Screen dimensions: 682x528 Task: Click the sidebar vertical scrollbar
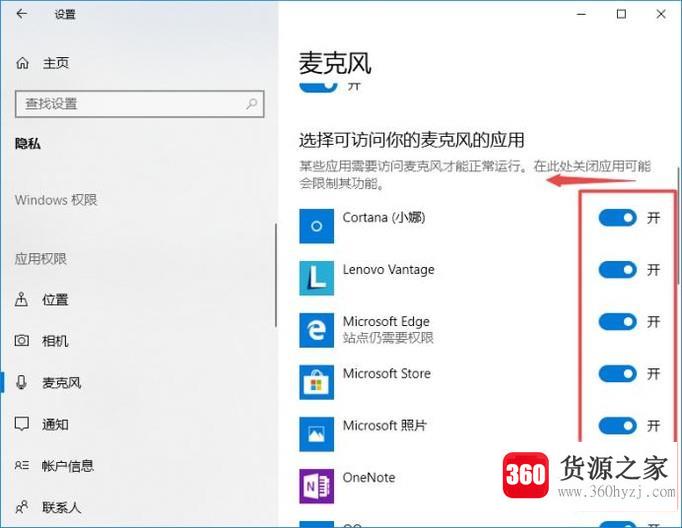[x=275, y=275]
